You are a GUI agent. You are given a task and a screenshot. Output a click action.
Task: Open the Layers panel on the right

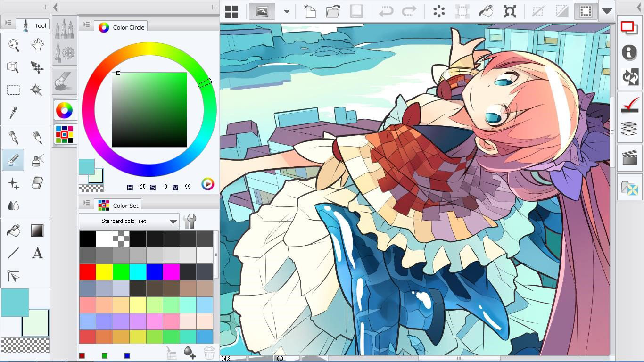pos(630,129)
